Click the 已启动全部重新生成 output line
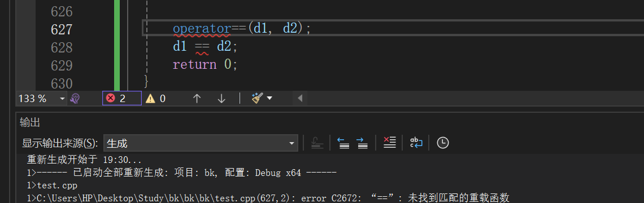644x203 pixels. click(181, 173)
